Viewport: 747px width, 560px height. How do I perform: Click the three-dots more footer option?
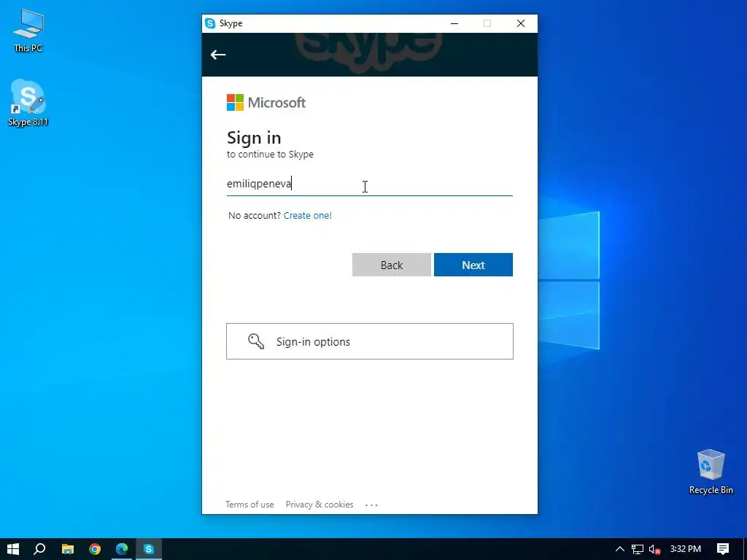pos(371,505)
